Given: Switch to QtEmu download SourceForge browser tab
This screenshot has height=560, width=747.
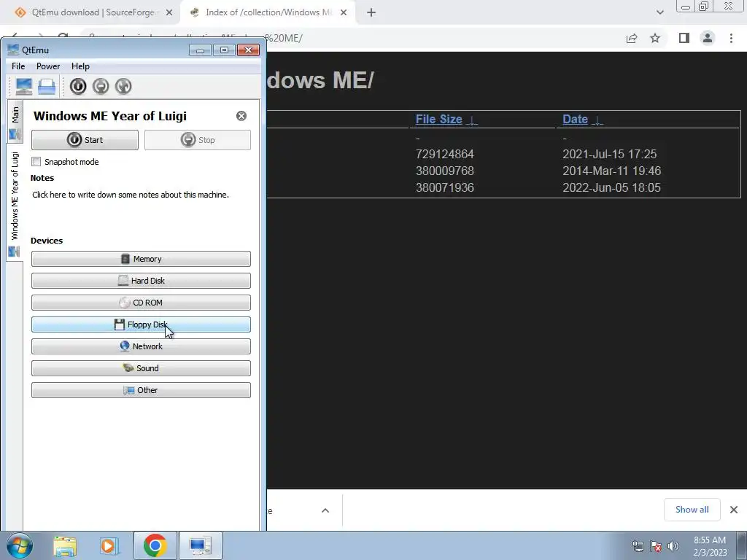Looking at the screenshot, I should pos(93,12).
